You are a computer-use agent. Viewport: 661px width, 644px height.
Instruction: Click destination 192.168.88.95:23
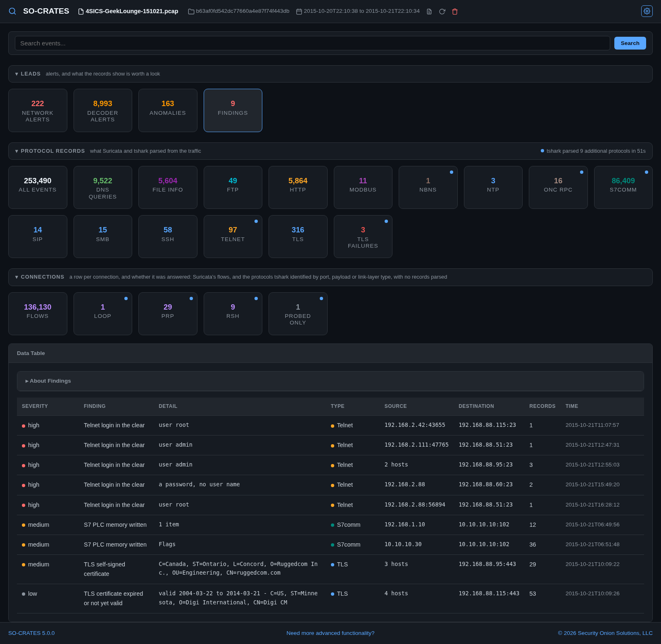(485, 464)
